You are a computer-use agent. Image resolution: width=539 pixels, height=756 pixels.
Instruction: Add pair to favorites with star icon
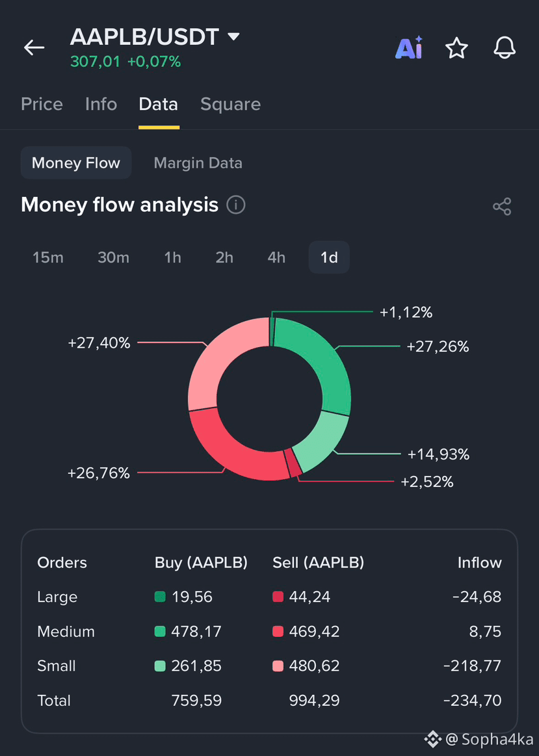point(456,47)
